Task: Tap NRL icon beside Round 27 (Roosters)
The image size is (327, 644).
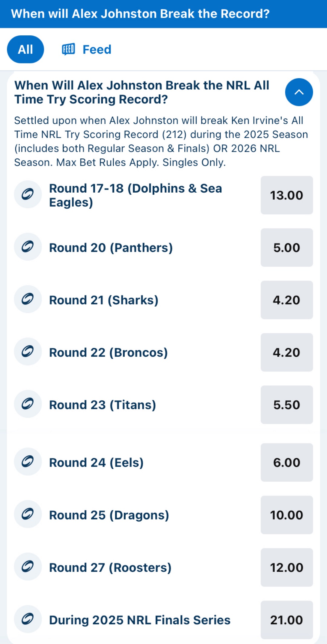Action: [x=28, y=567]
